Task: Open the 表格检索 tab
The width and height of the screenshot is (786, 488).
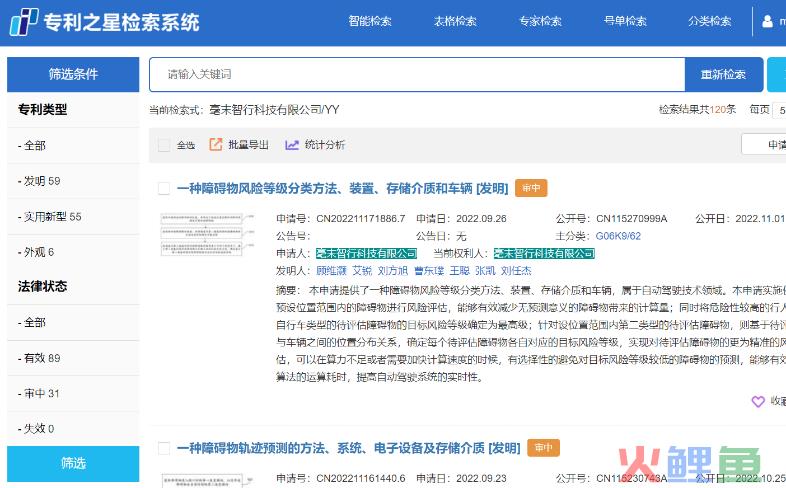Action: [x=455, y=21]
